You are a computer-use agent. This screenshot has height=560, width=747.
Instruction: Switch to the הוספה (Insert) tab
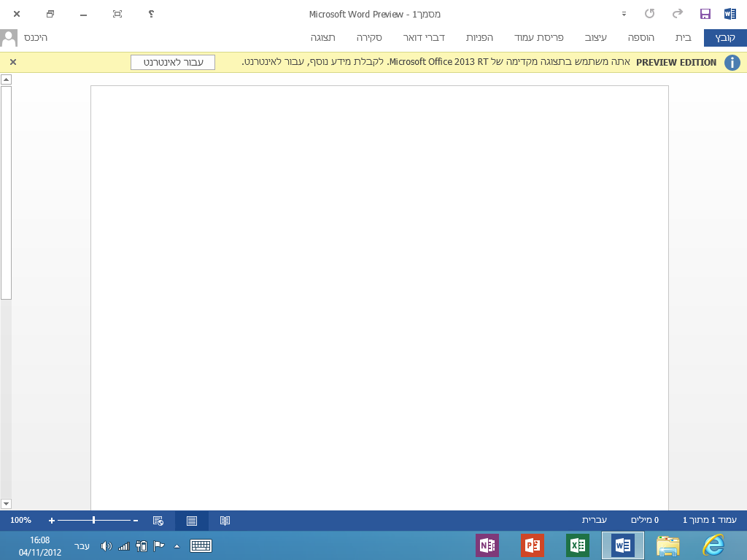click(642, 37)
